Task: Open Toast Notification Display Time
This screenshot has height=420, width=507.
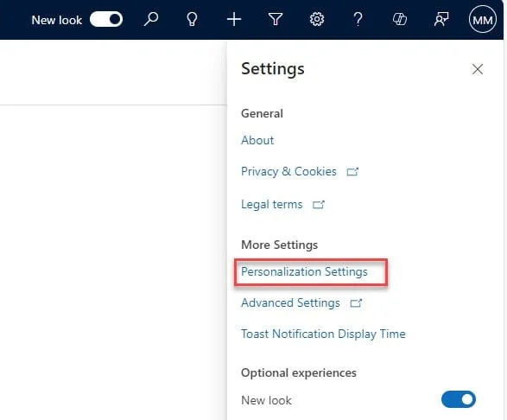Action: (x=323, y=334)
